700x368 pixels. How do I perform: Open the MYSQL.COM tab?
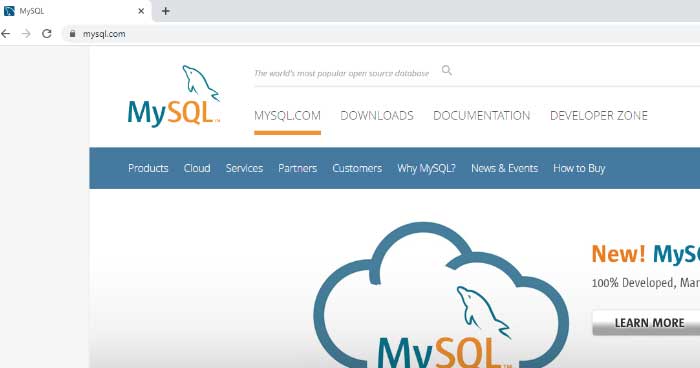click(288, 116)
